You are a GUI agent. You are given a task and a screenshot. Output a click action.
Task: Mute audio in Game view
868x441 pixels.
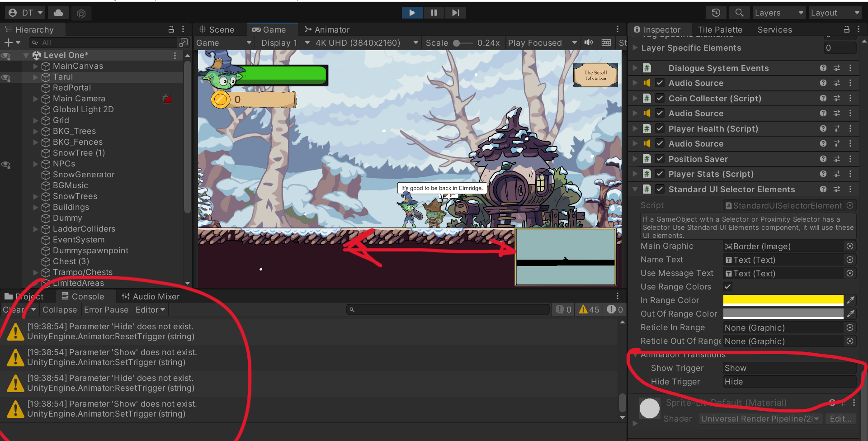click(x=589, y=43)
